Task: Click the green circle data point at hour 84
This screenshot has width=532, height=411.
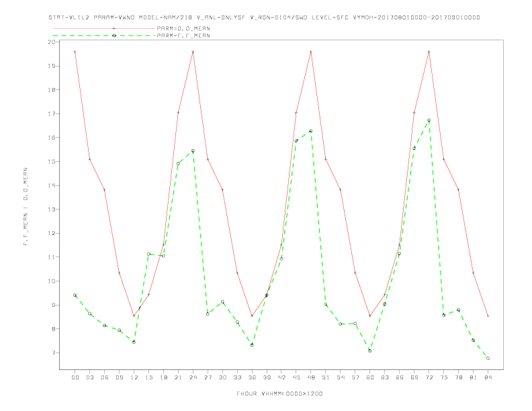Action: (488, 358)
